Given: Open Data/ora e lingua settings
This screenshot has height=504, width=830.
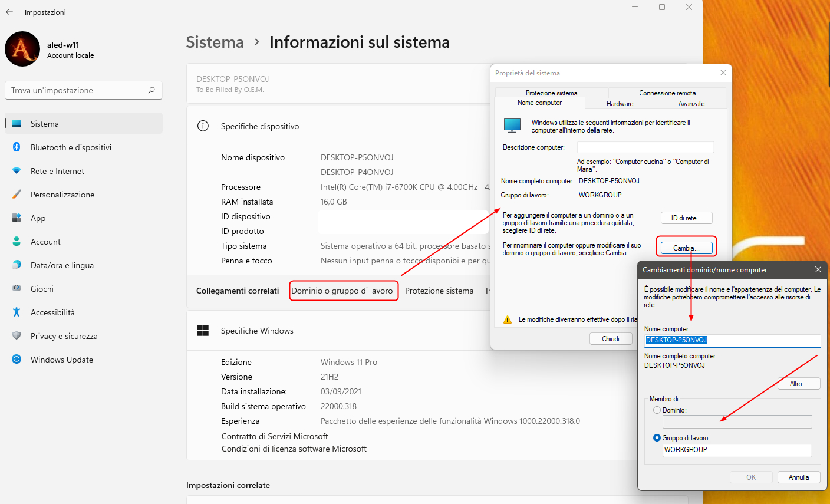Looking at the screenshot, I should pos(84,265).
